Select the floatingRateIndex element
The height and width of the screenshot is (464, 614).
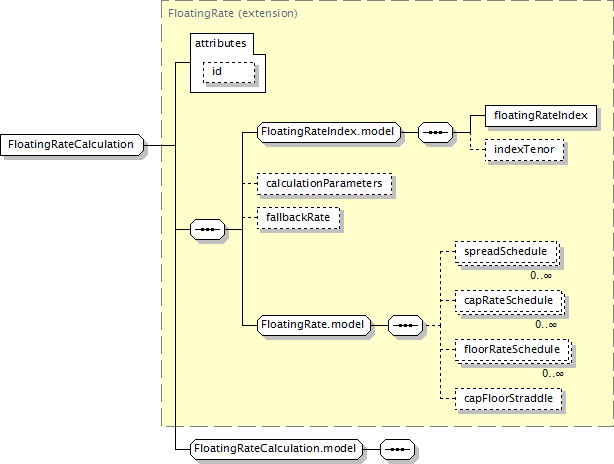click(540, 116)
